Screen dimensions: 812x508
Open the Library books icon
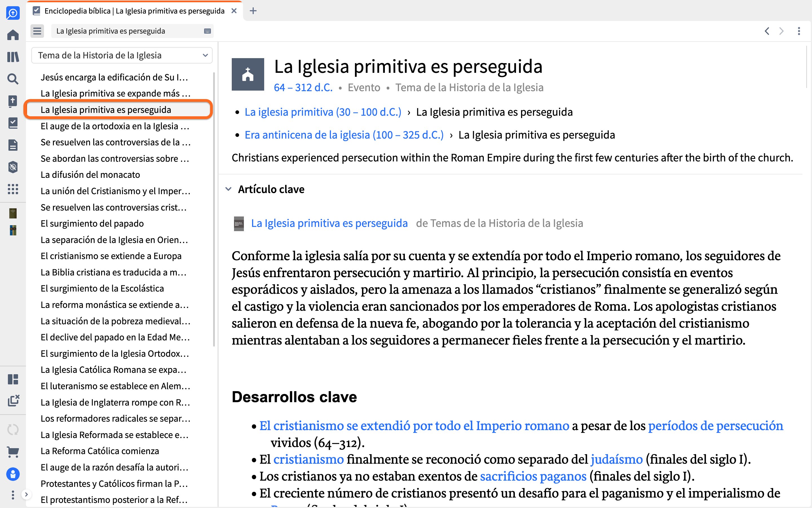coord(13,57)
